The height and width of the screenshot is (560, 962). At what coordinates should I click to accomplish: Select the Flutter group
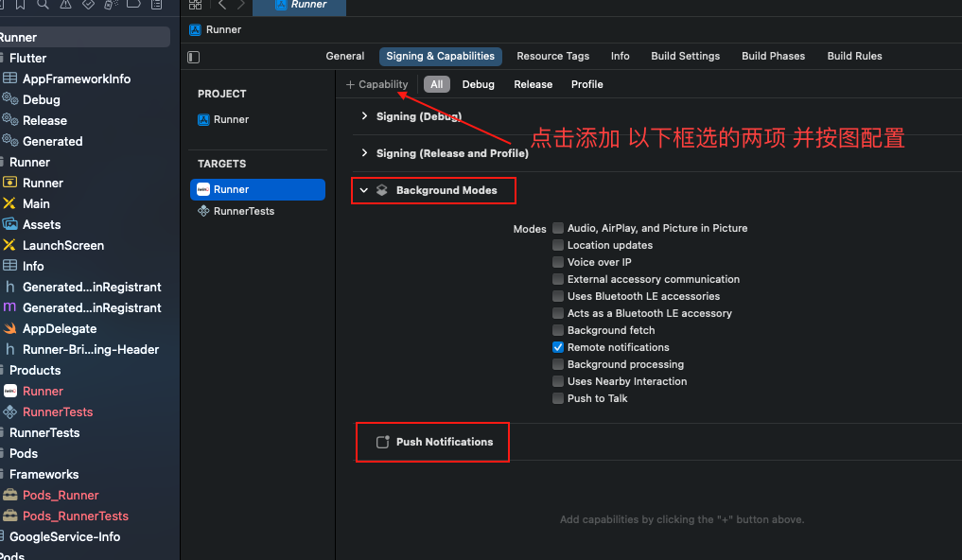point(27,59)
